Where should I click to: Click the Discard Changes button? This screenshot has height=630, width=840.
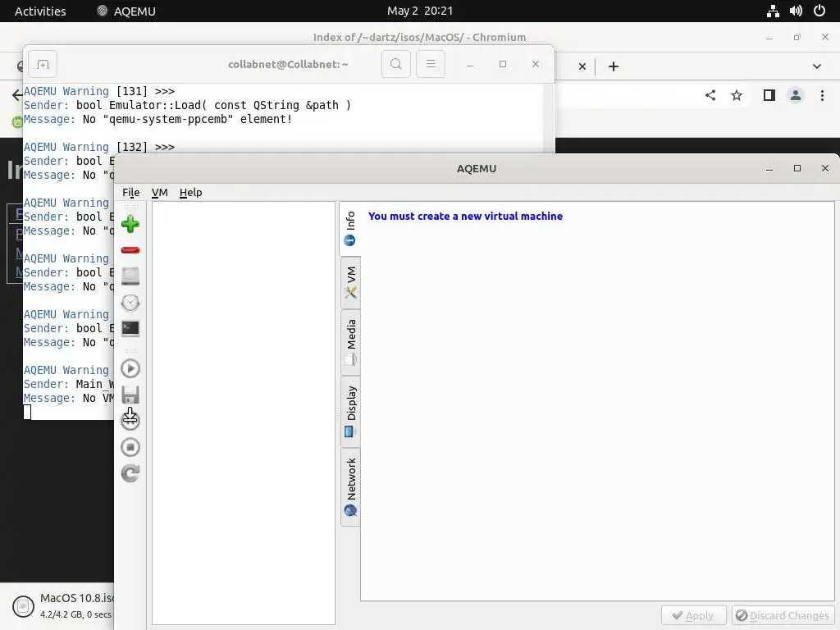coord(782,615)
